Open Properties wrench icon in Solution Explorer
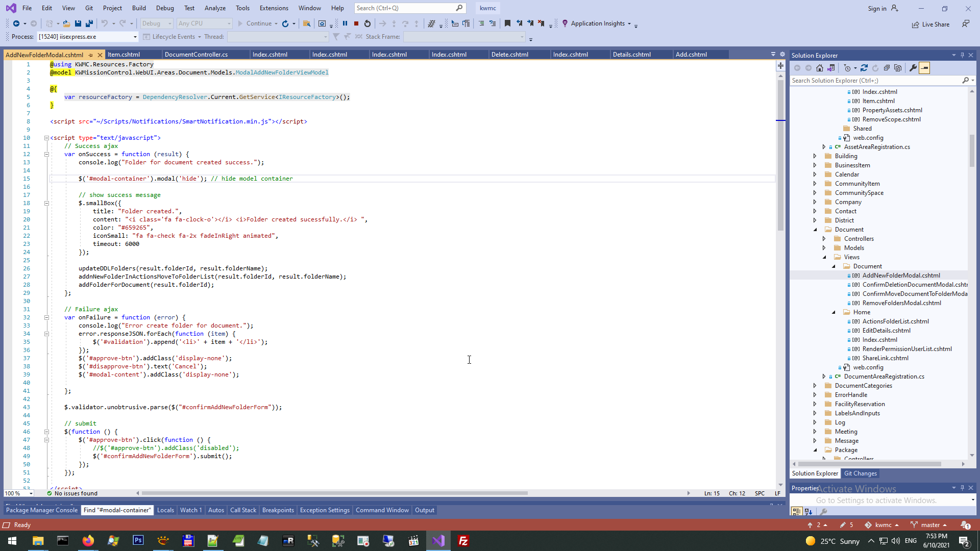 click(x=913, y=68)
